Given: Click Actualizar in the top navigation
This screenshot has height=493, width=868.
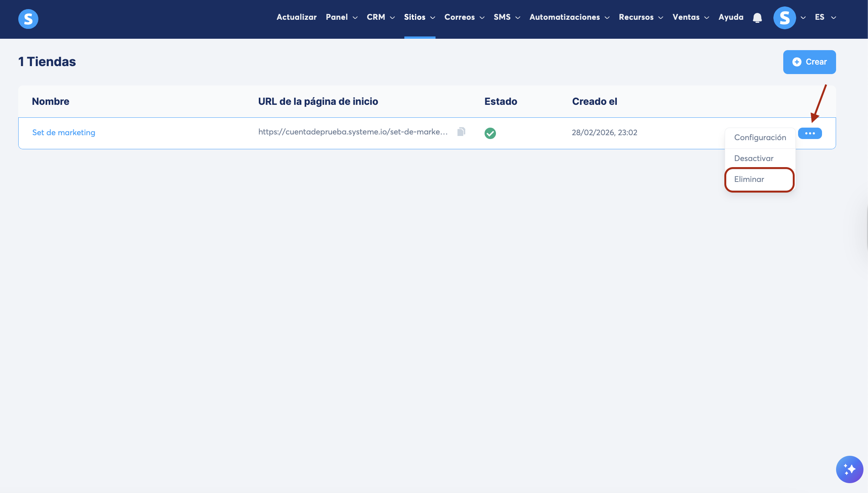Looking at the screenshot, I should tap(296, 17).
